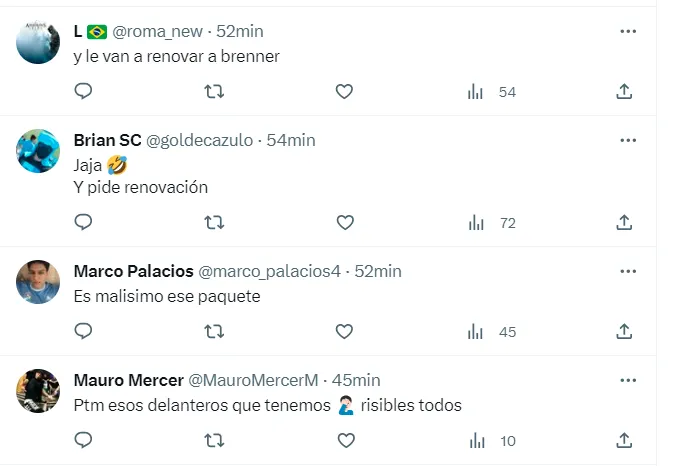Expand more menu on Marco Palacios's tweet
Image resolution: width=676 pixels, height=466 pixels.
(x=628, y=271)
